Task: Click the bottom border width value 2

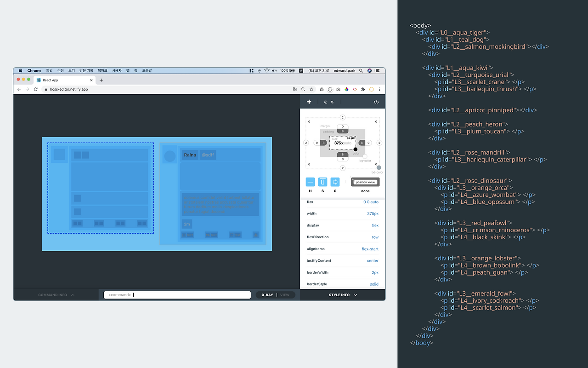Action: coord(343,168)
